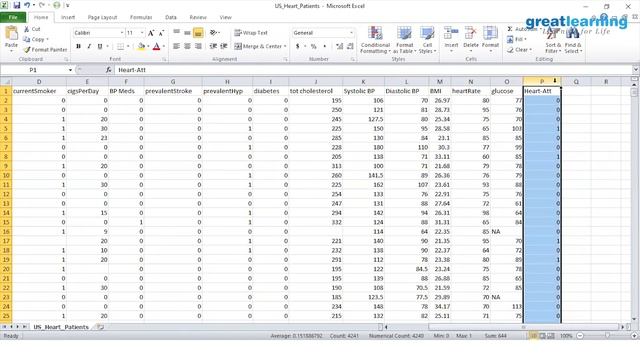Click the zoom out minus button
The height and width of the screenshot is (360, 640).
[x=580, y=336]
